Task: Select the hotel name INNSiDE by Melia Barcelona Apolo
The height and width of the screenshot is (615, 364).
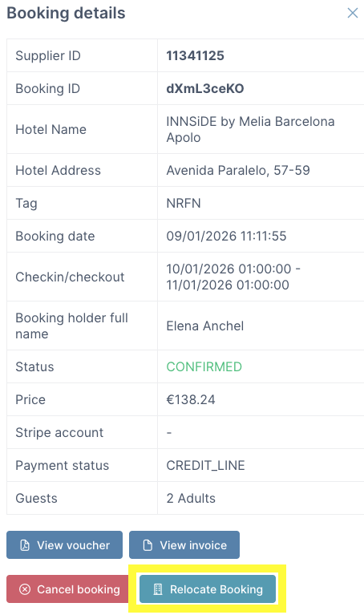Action: (x=250, y=129)
